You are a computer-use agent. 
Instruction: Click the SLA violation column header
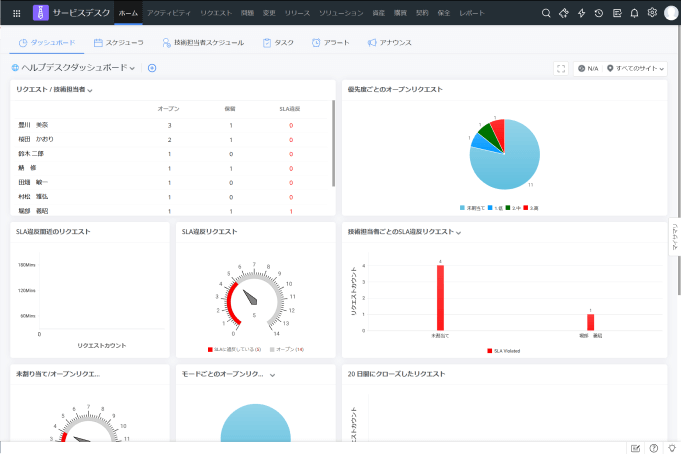point(290,109)
